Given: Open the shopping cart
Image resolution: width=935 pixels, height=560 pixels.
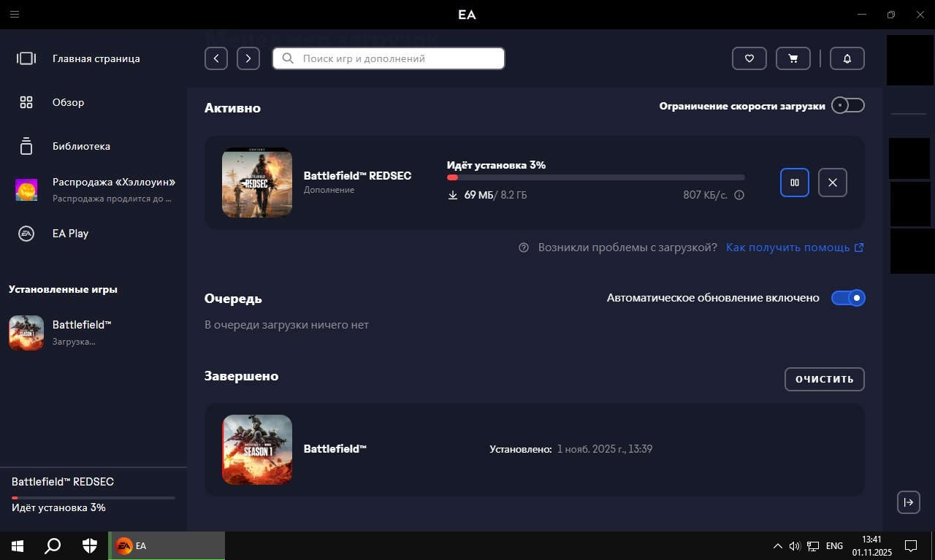Looking at the screenshot, I should pyautogui.click(x=793, y=58).
